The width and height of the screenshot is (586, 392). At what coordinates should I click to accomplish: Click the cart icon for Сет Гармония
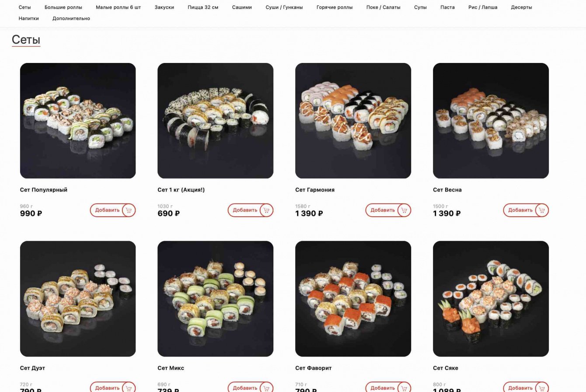[x=404, y=210]
